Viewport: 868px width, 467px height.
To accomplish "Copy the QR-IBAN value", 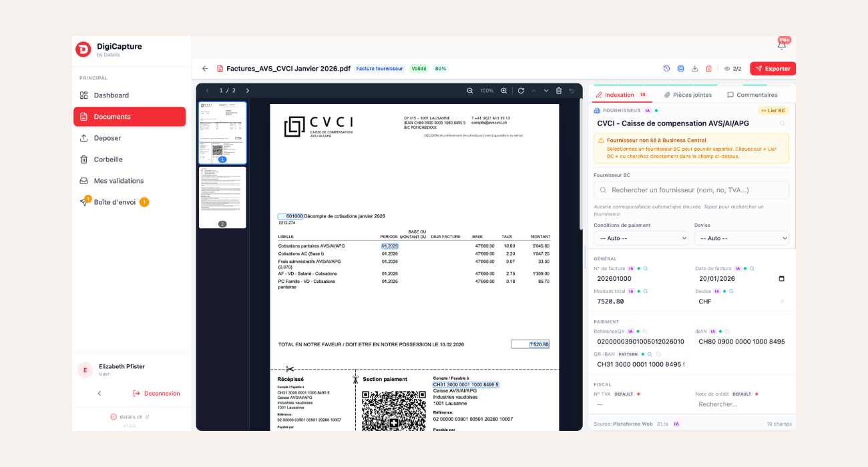I will 658,354.
